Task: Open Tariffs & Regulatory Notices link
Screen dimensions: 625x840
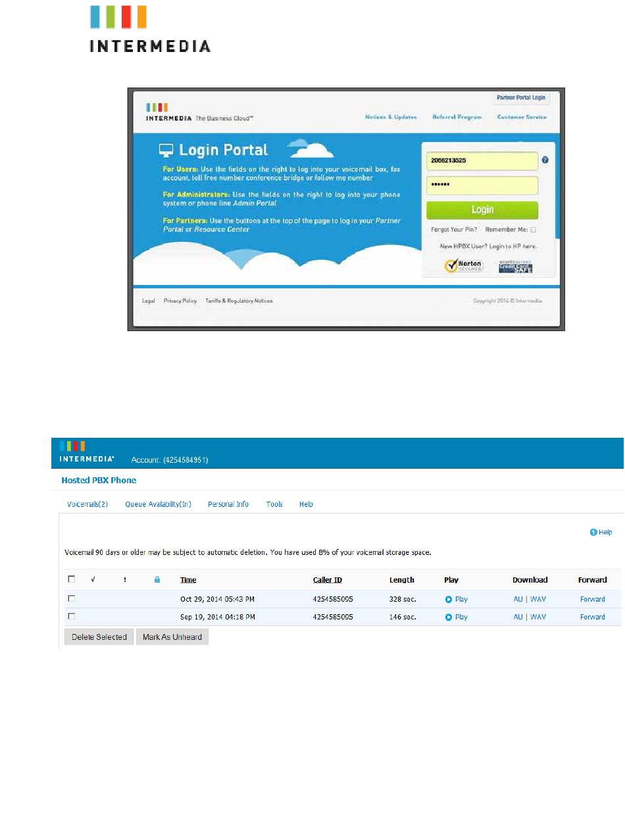Action: [x=239, y=301]
